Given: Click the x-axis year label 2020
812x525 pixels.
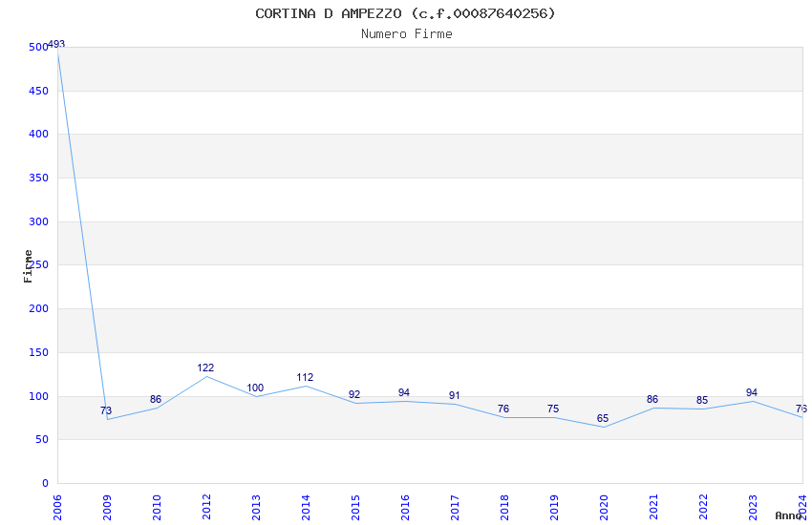Looking at the screenshot, I should [x=605, y=508].
